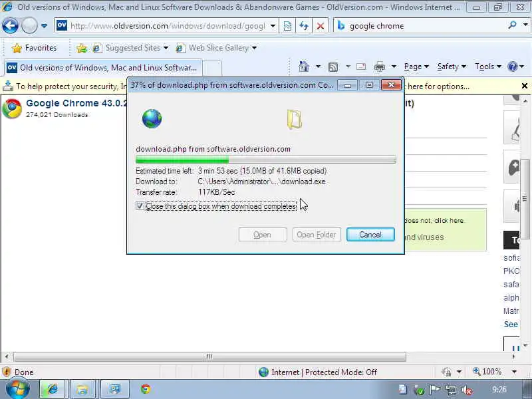Click the browser Back arrow button

pyautogui.click(x=10, y=26)
